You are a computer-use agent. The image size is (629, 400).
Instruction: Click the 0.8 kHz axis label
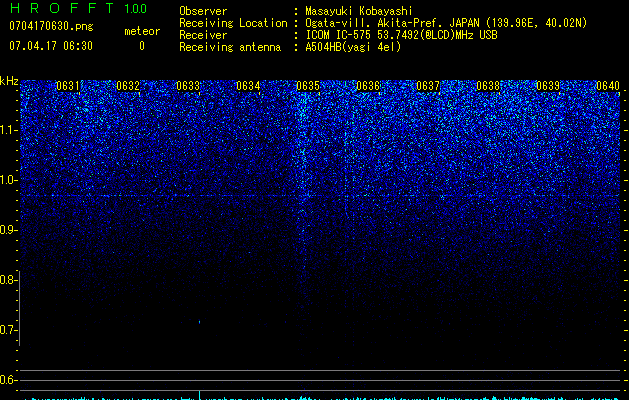[9, 280]
